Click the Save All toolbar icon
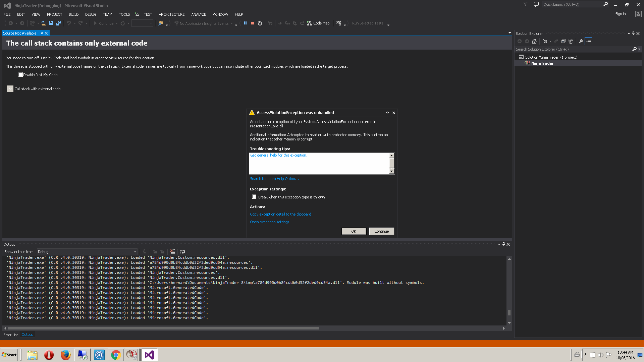The width and height of the screenshot is (644, 362). (59, 23)
